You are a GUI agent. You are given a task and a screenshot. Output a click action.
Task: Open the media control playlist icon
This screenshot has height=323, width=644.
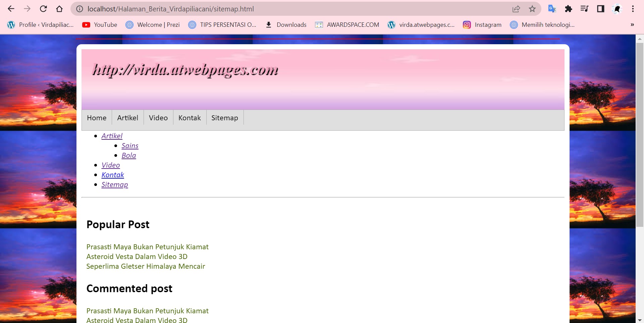pyautogui.click(x=584, y=9)
